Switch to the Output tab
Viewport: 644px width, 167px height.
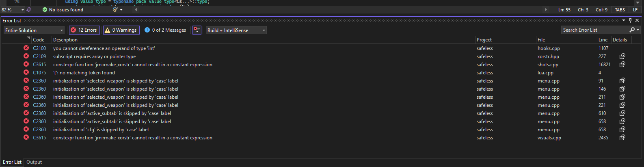click(34, 162)
